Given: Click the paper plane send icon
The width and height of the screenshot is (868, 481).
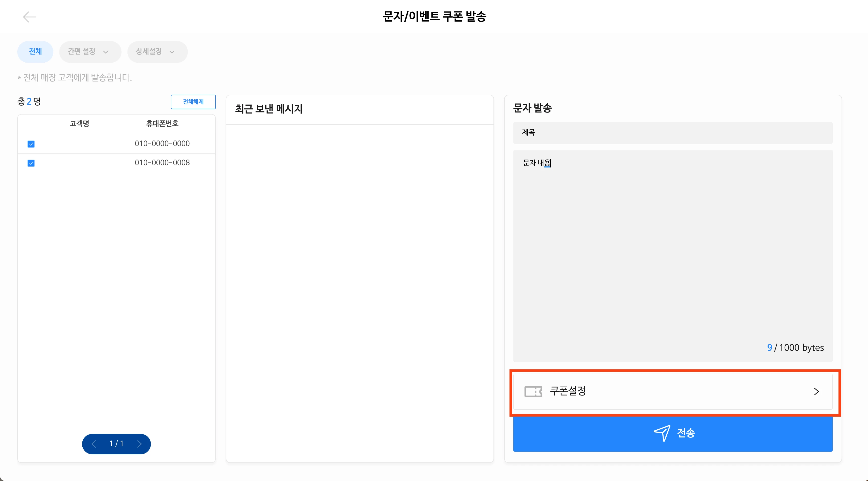Looking at the screenshot, I should pyautogui.click(x=662, y=433).
